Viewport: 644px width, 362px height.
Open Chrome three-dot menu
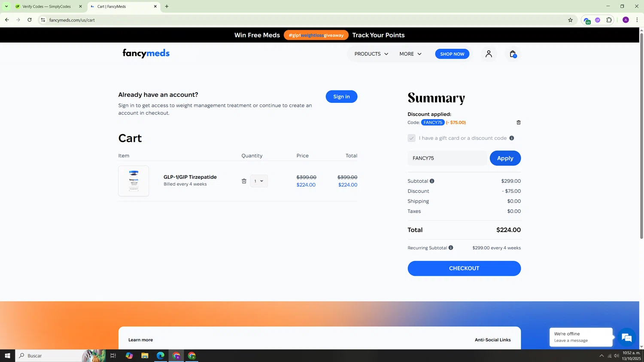(637, 20)
